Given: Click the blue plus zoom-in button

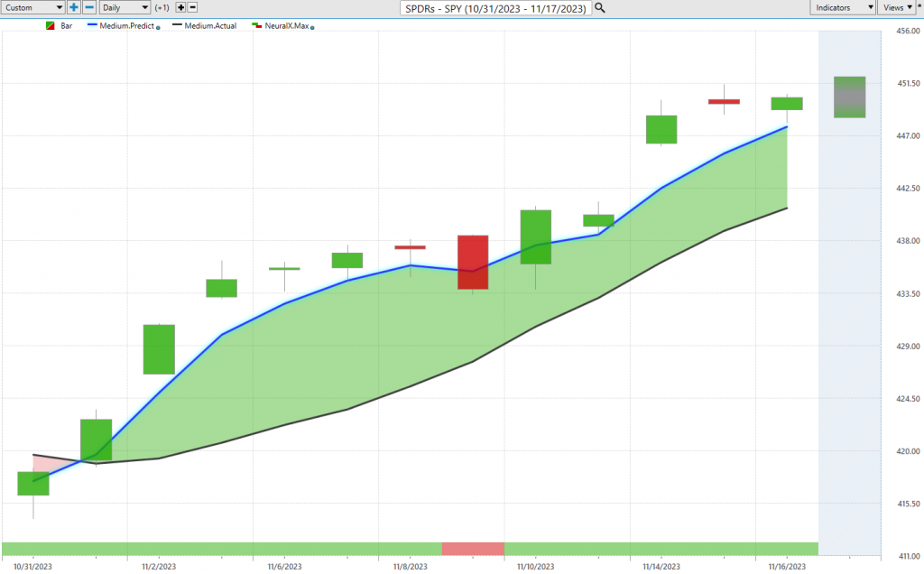Looking at the screenshot, I should pos(74,7).
